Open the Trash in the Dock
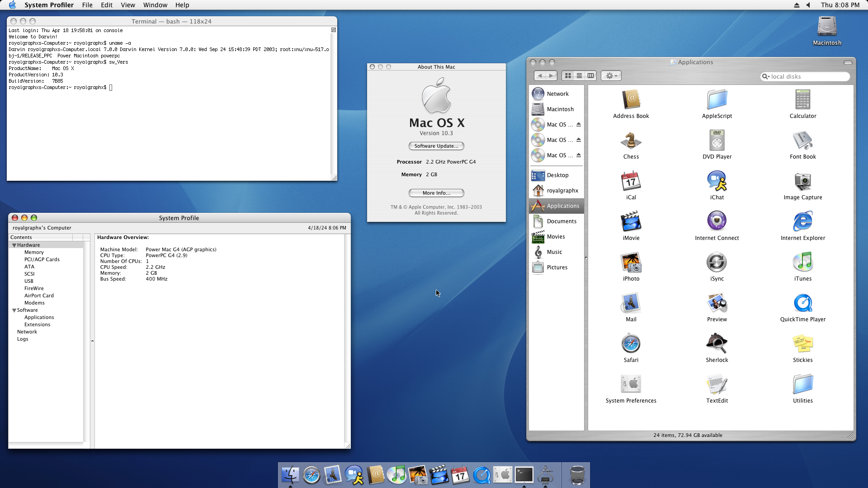The height and width of the screenshot is (488, 868). (x=577, y=475)
